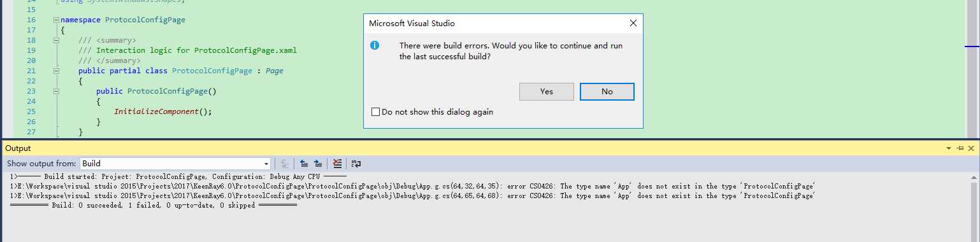The width and height of the screenshot is (980, 242).
Task: Go to previous message in Output
Action: coord(304,164)
